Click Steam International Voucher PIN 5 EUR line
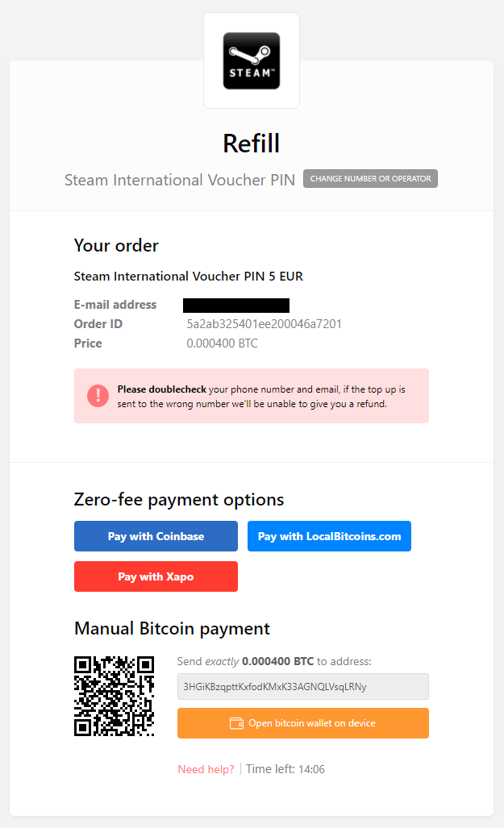Viewport: 504px width, 828px height. pos(189,277)
